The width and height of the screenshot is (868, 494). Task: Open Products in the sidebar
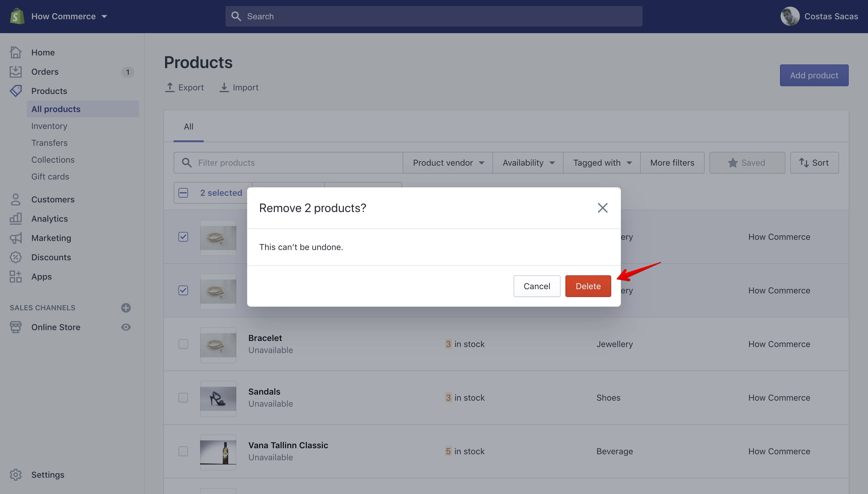(49, 91)
